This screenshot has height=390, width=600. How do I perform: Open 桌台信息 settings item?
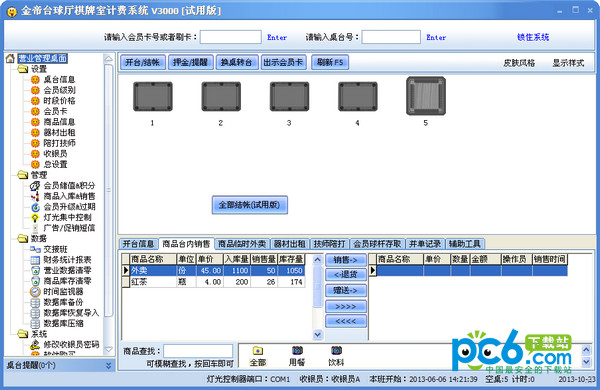click(59, 80)
